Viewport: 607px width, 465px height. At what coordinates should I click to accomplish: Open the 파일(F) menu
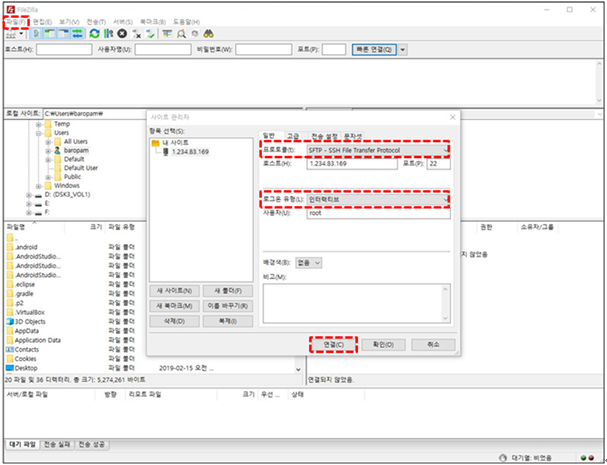pos(15,22)
